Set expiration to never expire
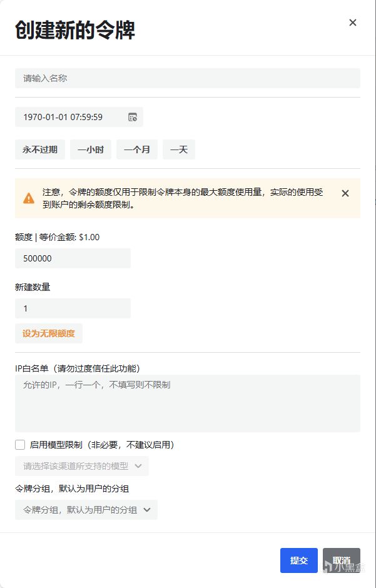 40,150
